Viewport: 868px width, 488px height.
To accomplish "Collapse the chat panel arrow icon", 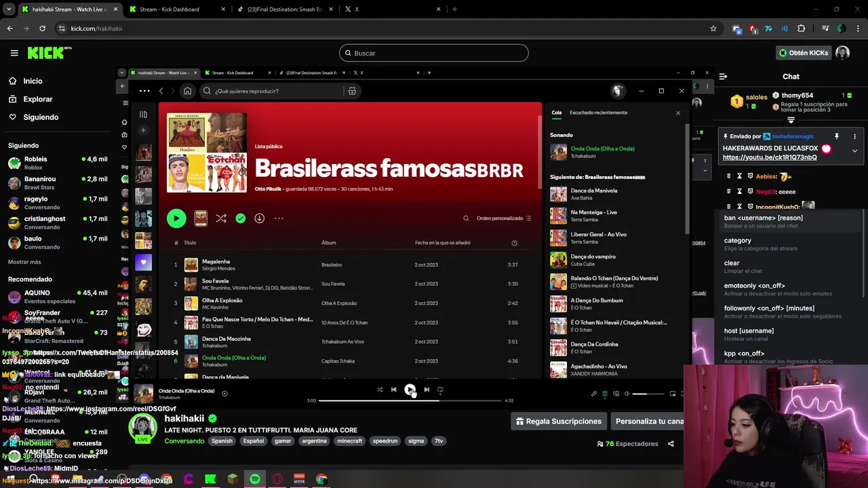I will (x=723, y=77).
